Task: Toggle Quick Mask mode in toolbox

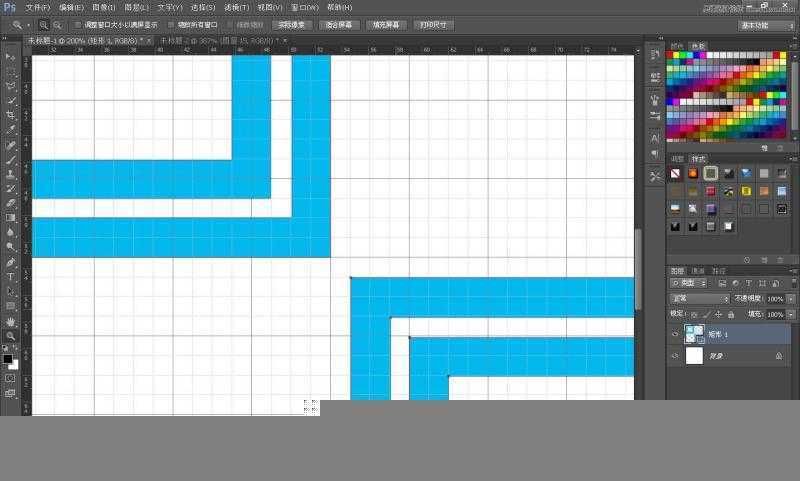Action: pos(10,378)
